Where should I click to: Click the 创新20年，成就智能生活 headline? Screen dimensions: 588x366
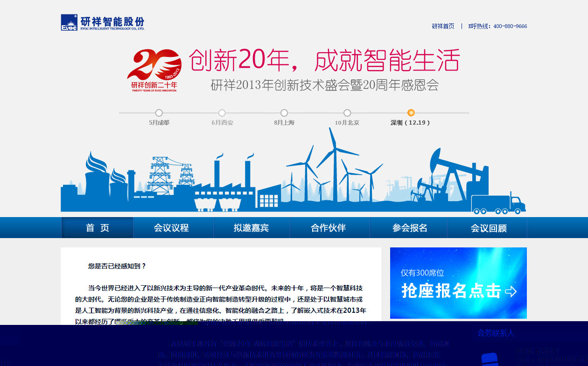324,60
